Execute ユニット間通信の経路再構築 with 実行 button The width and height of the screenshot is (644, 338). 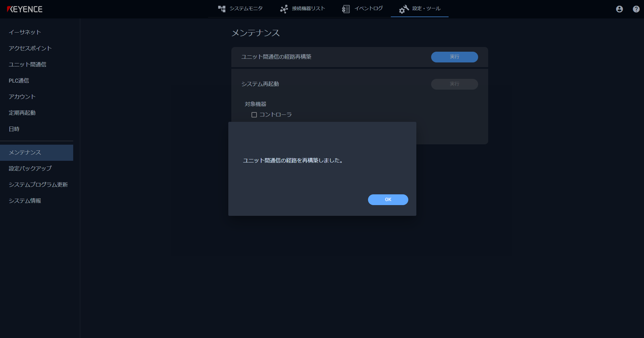[454, 57]
